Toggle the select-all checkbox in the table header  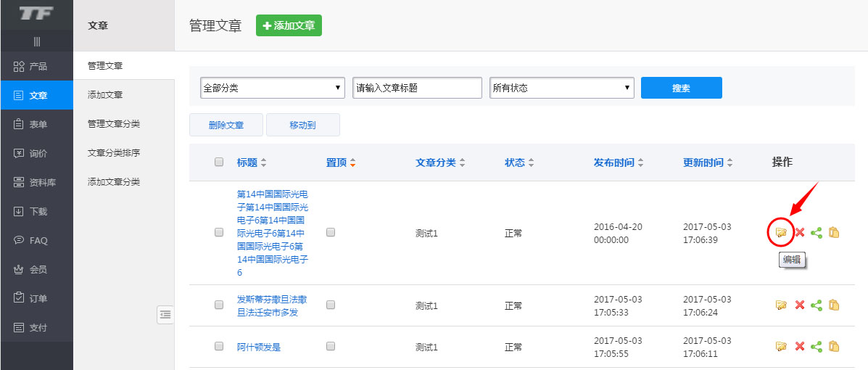coord(219,163)
